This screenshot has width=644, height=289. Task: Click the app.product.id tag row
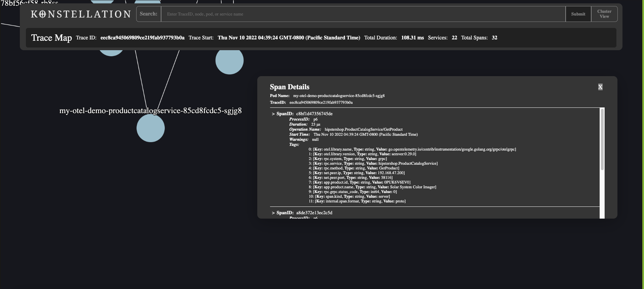coord(359,182)
